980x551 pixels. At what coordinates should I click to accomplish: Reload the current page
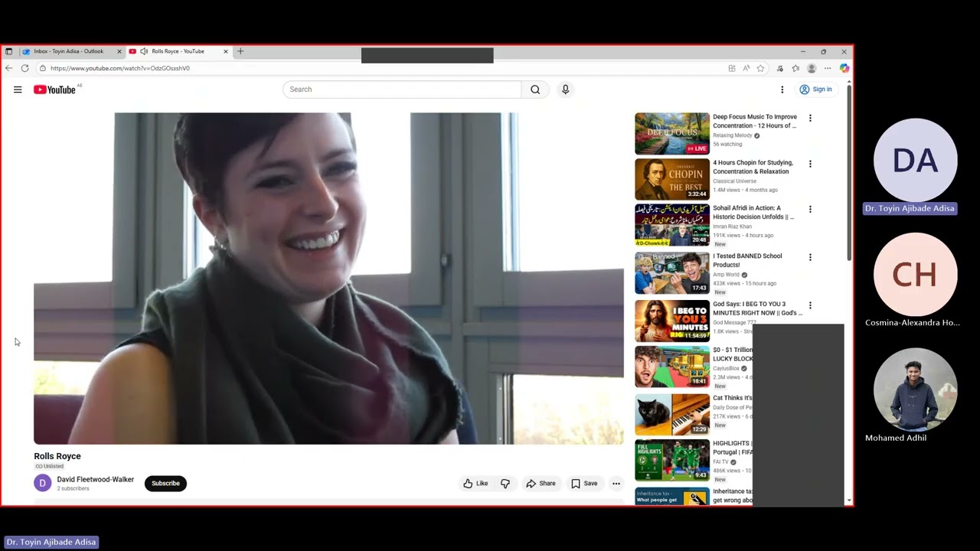coord(25,68)
